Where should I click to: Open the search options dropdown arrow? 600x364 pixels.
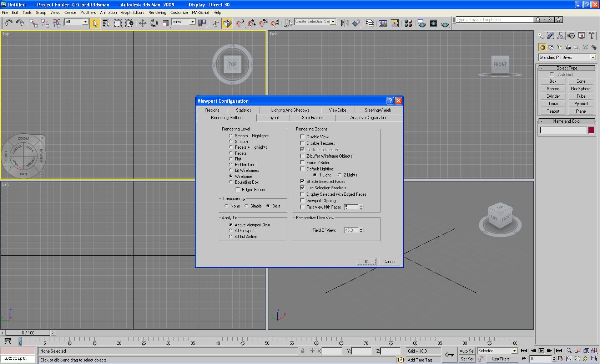click(545, 20)
